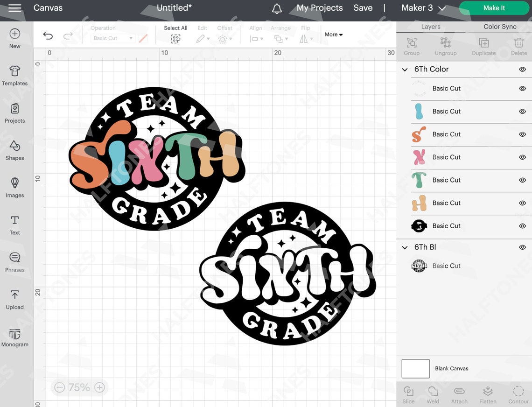This screenshot has width=532, height=407.
Task: Expand the More options menu
Action: tap(333, 34)
